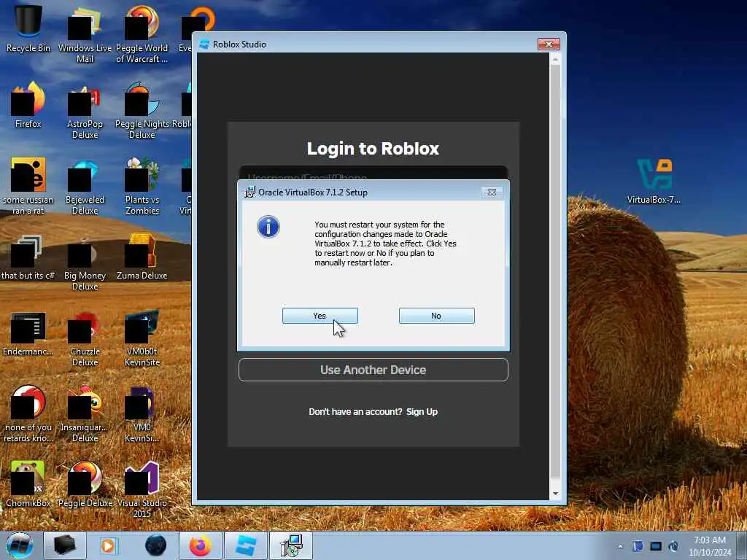Close the Oracle VirtualBox 7.1.2 Setup dialog
The height and width of the screenshot is (560, 747).
point(492,192)
